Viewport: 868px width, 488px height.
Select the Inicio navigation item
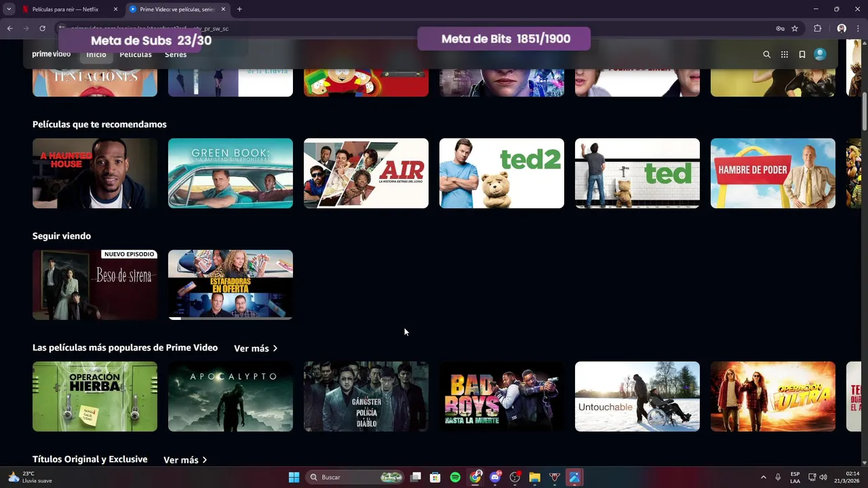96,54
